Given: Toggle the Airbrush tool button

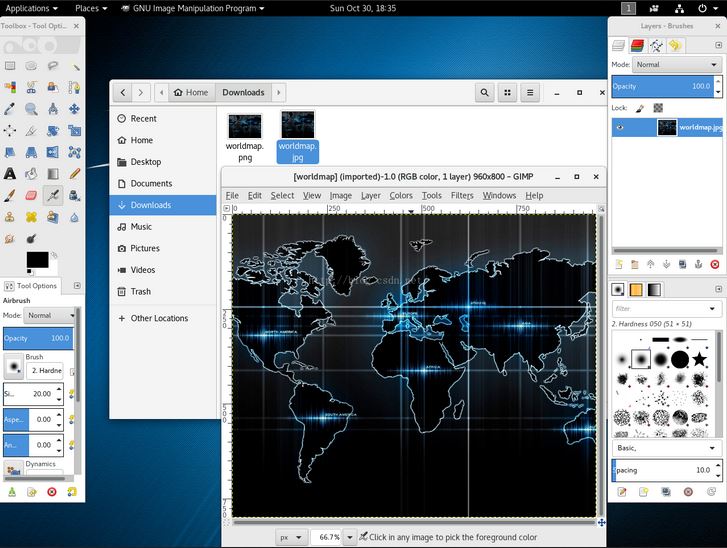Looking at the screenshot, I should click(x=53, y=195).
